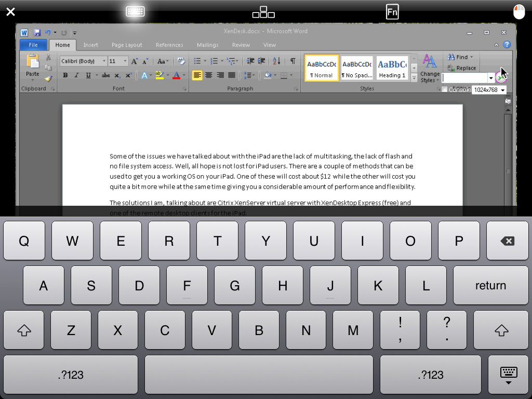Apply the No Spacing style
Screen dimensions: 532x399
tap(357, 68)
